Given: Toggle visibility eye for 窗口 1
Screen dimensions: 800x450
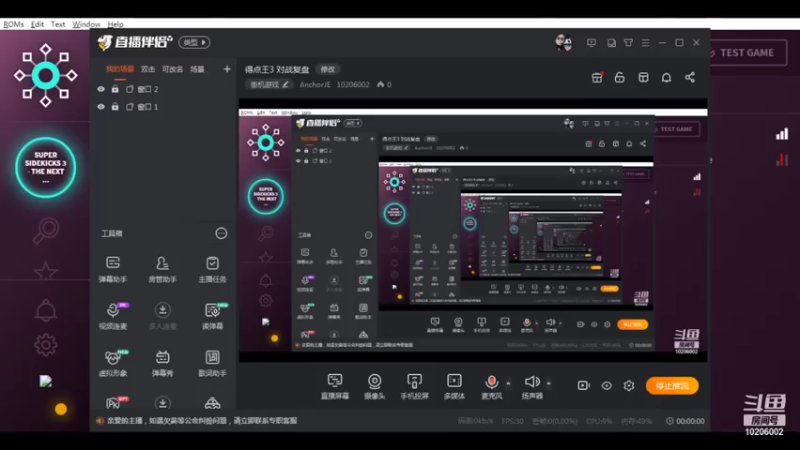Looking at the screenshot, I should coord(101,107).
